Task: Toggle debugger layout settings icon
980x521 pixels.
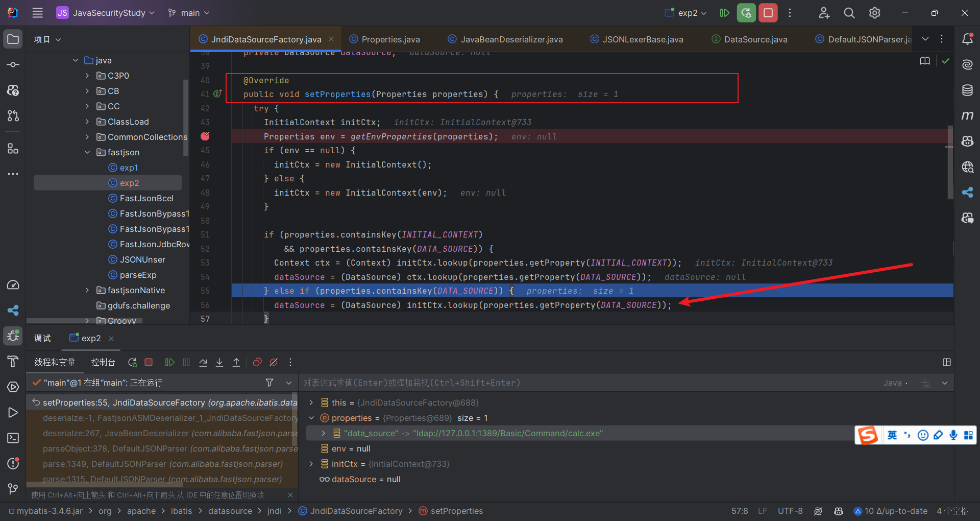Action: (947, 362)
